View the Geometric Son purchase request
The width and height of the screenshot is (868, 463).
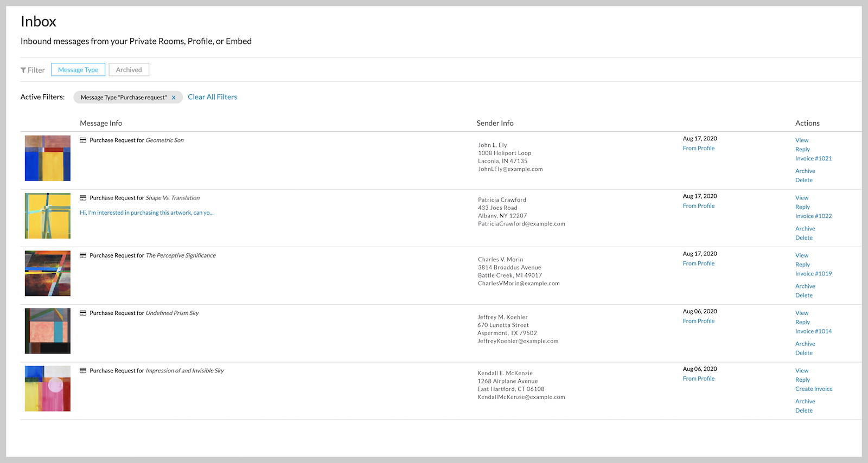click(801, 140)
